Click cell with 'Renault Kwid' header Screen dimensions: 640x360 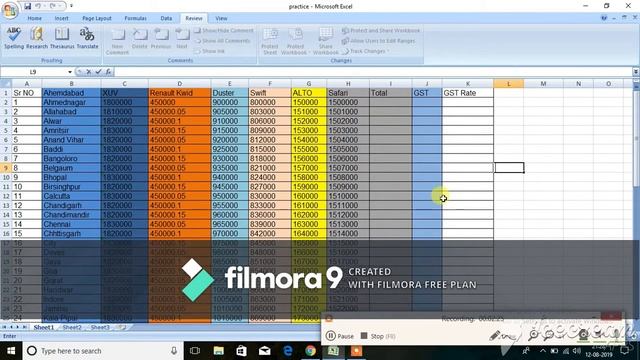[x=180, y=93]
